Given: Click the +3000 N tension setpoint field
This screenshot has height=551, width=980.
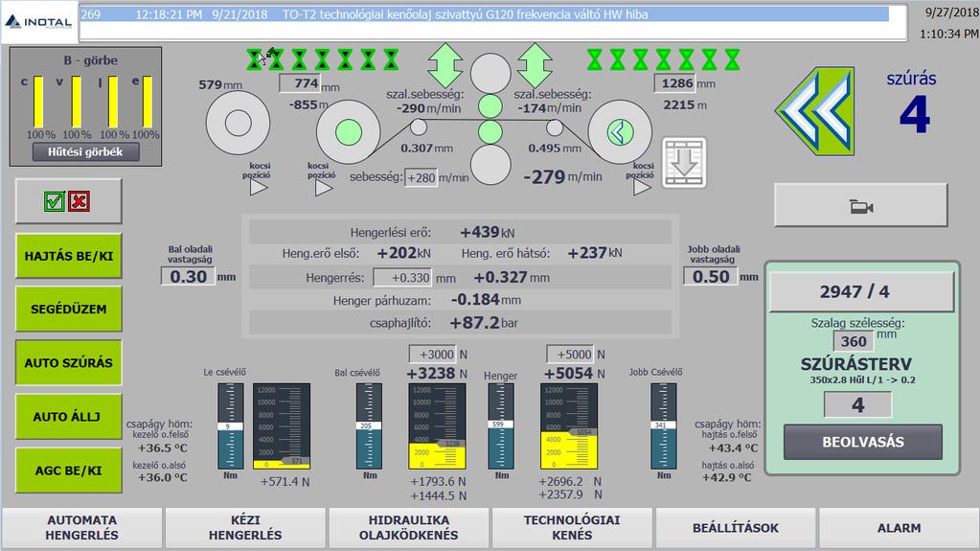Looking at the screenshot, I should click(x=432, y=354).
